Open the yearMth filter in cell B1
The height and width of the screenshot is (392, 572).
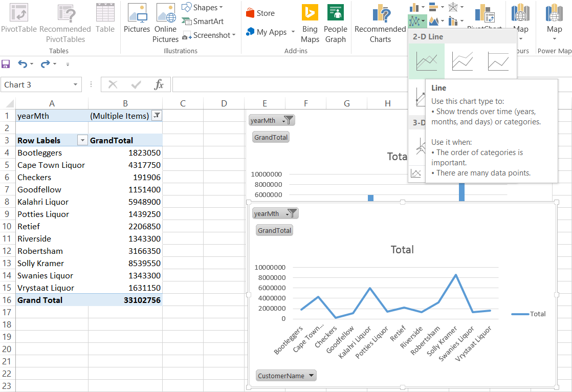[157, 116]
